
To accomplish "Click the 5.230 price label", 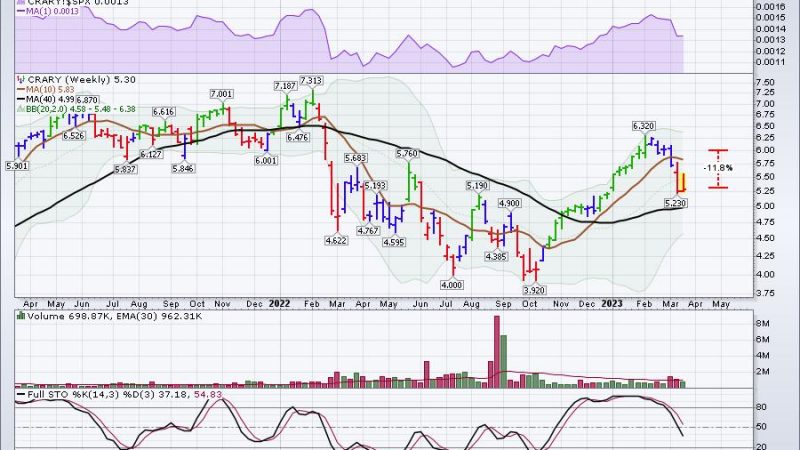I will click(676, 203).
